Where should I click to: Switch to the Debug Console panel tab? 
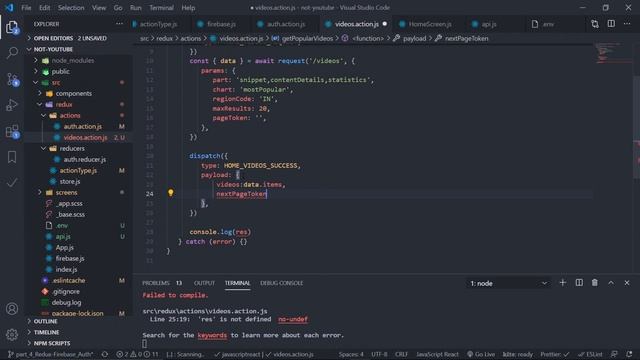pos(282,283)
